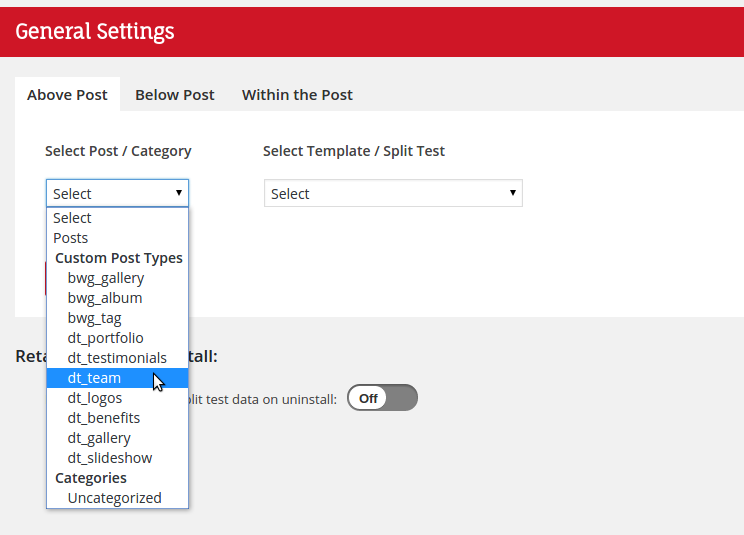The height and width of the screenshot is (535, 744).
Task: Click the General Settings header title
Action: click(x=95, y=31)
